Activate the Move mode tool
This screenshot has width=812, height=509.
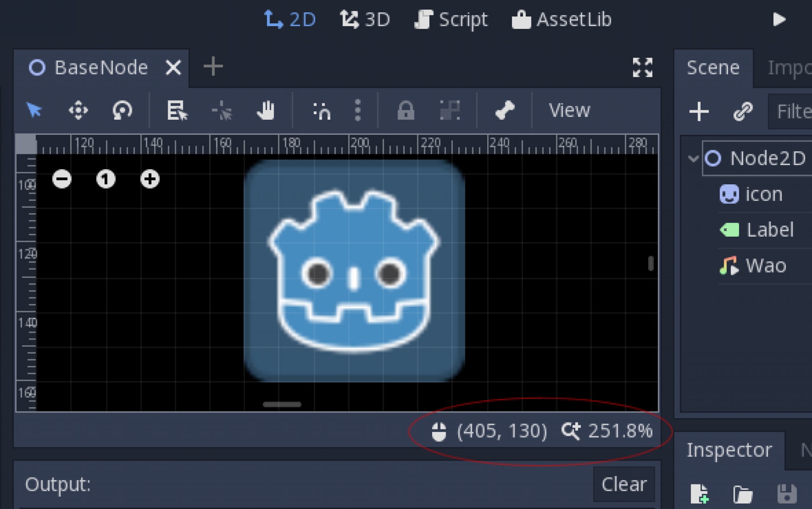[78, 110]
